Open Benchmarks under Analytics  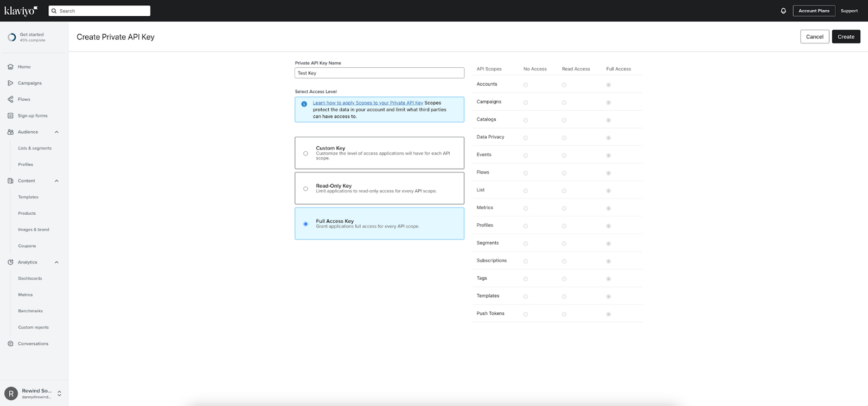click(30, 311)
